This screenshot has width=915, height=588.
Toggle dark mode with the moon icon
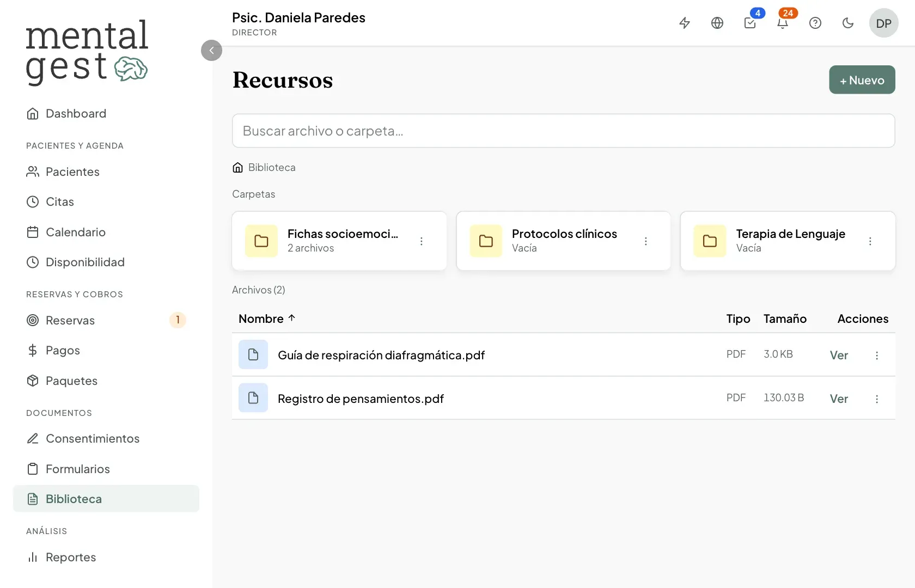point(848,23)
